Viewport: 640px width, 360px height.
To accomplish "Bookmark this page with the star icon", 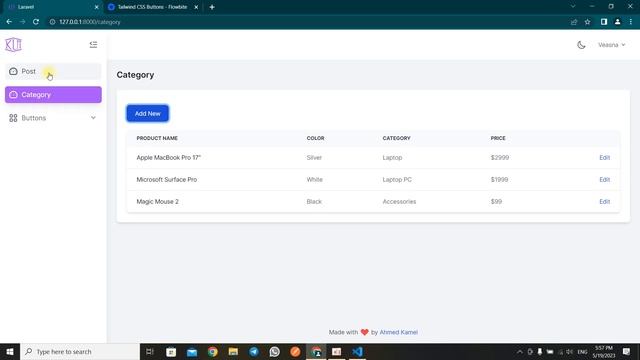I will (587, 22).
